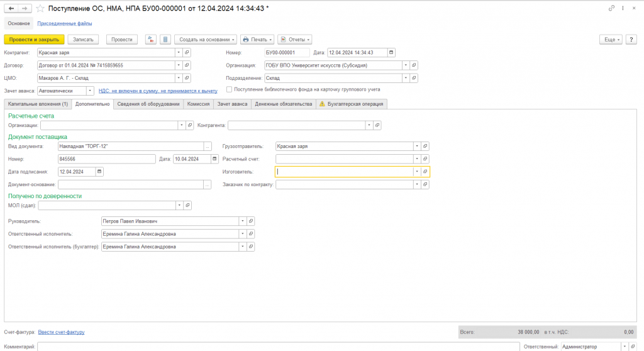Click the back navigation arrow

click(x=11, y=8)
